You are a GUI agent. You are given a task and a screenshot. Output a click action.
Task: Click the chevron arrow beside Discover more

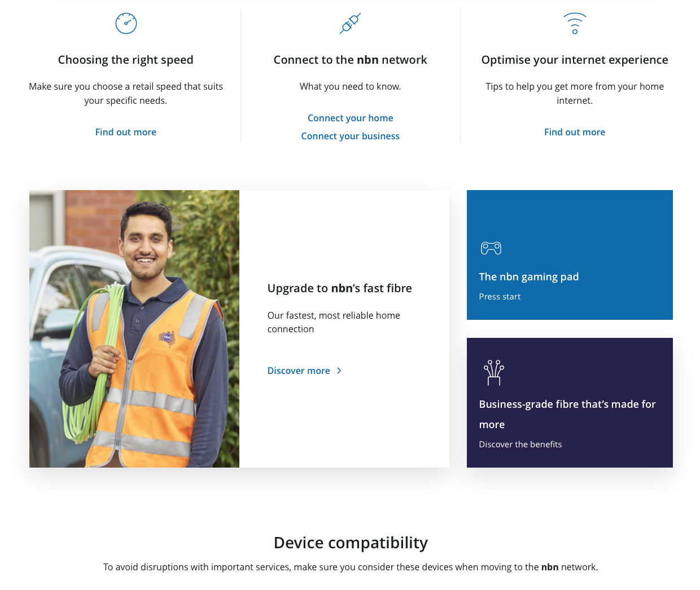(339, 371)
